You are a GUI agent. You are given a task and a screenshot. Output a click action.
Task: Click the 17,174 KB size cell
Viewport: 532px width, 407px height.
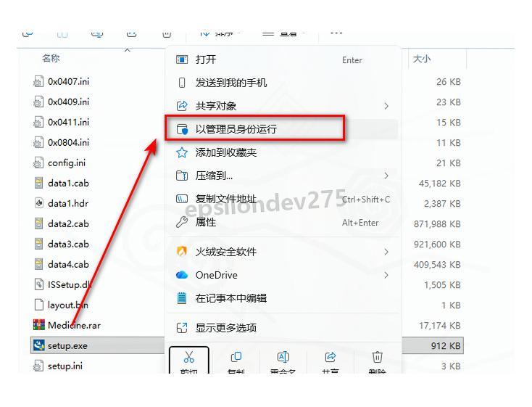point(440,326)
